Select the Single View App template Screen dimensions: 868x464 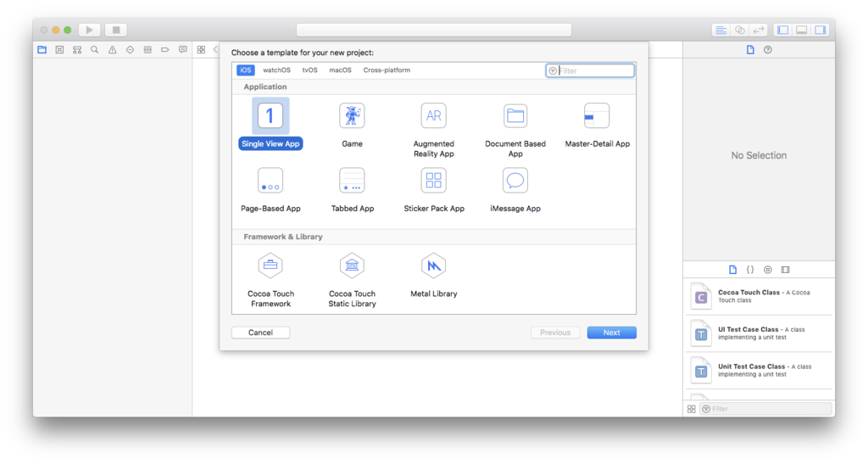pyautogui.click(x=270, y=124)
